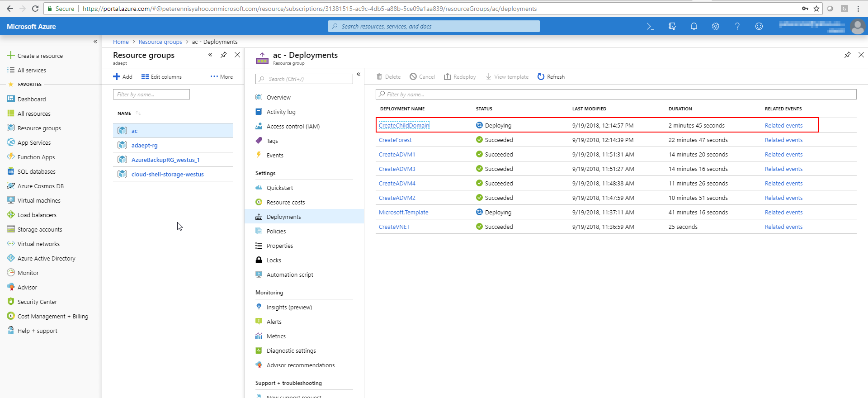Click the Resource groups breadcrumb link

(160, 42)
